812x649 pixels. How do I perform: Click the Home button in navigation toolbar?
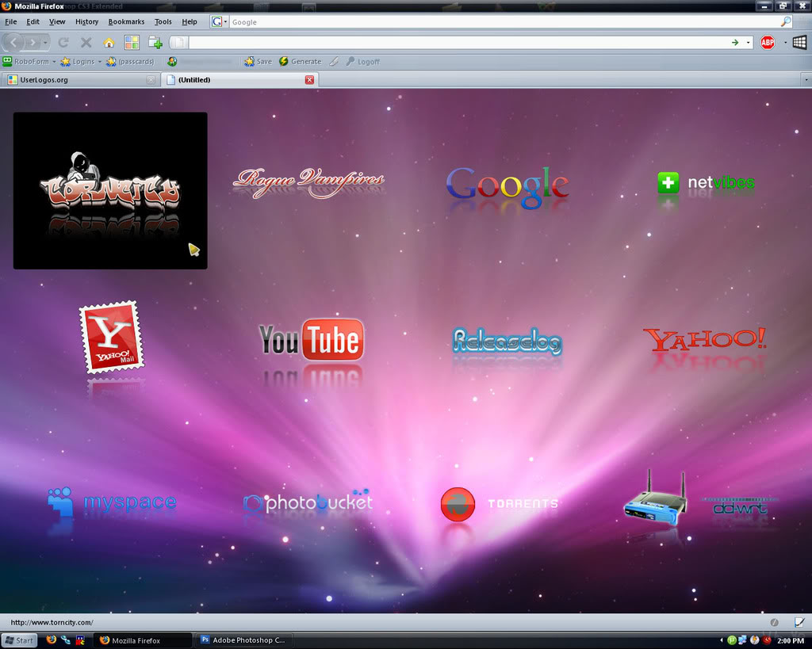[109, 43]
